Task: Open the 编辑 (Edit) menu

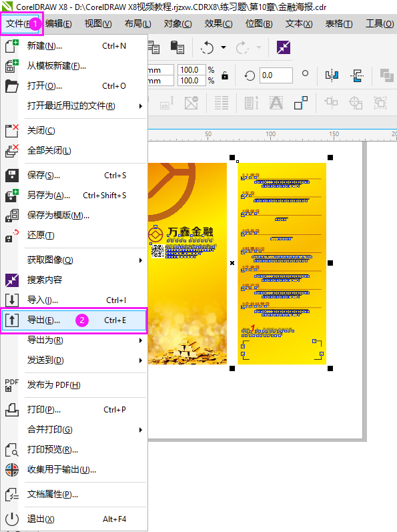Action: pos(59,23)
